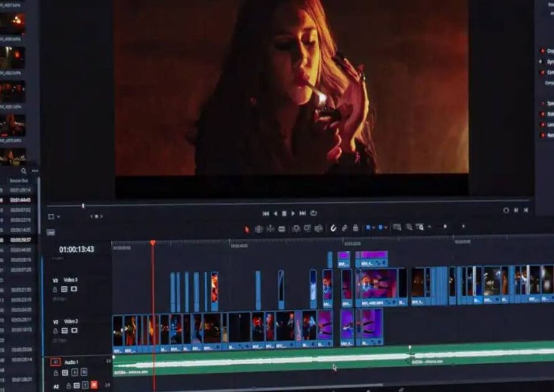
Task: Click the position lock padlock in toolbar
Action: click(x=355, y=228)
